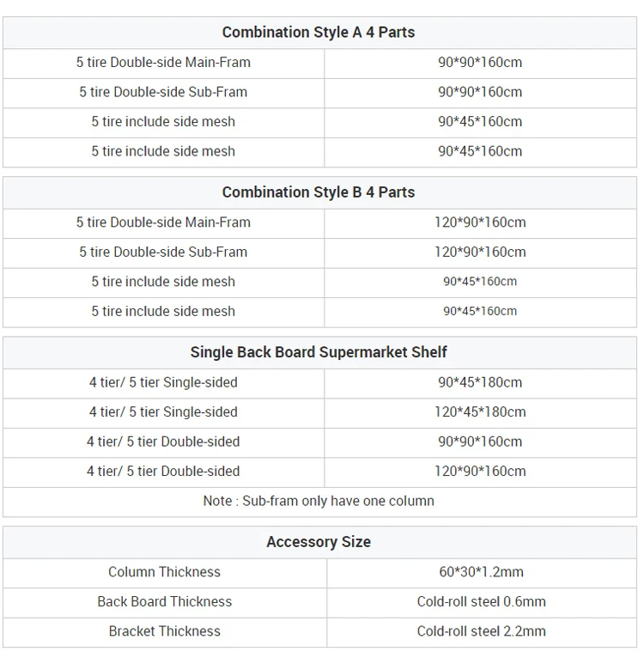Select the Accessory Size table header
644x670 pixels.
tap(319, 542)
